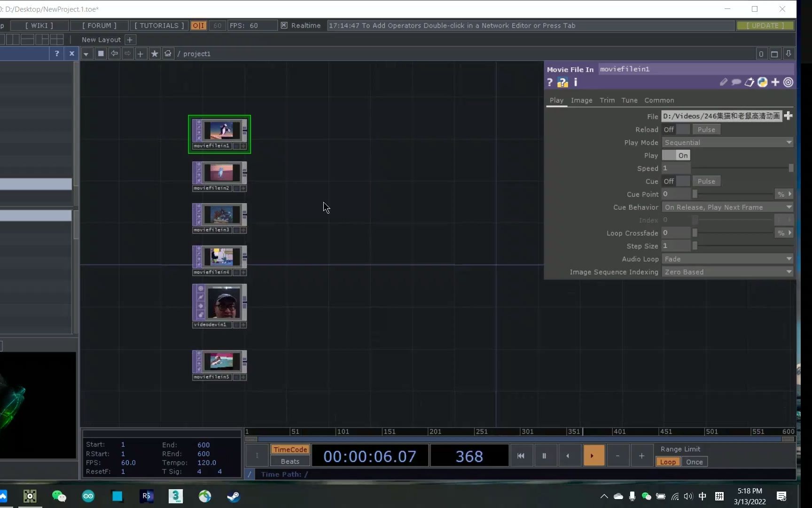Click the comment icon on moviefilein1 parameters
This screenshot has height=508, width=812.
pyautogui.click(x=736, y=82)
